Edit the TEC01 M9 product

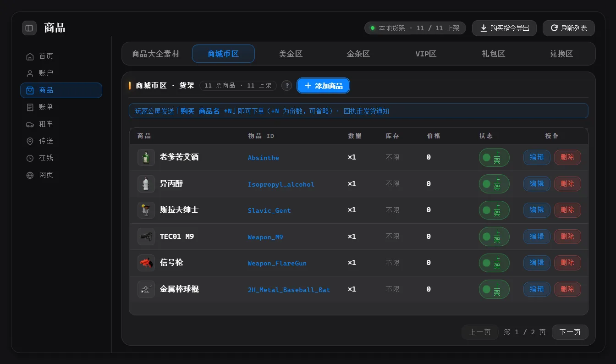pos(537,237)
